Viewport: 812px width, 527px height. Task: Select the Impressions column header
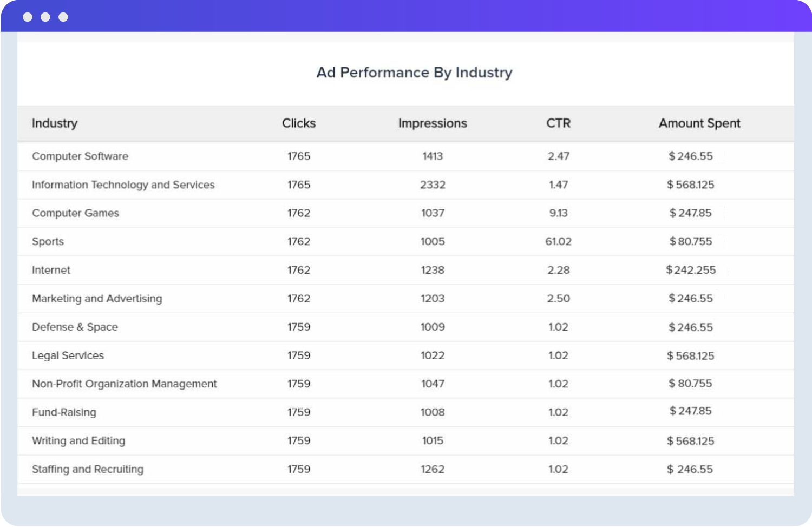click(x=433, y=123)
